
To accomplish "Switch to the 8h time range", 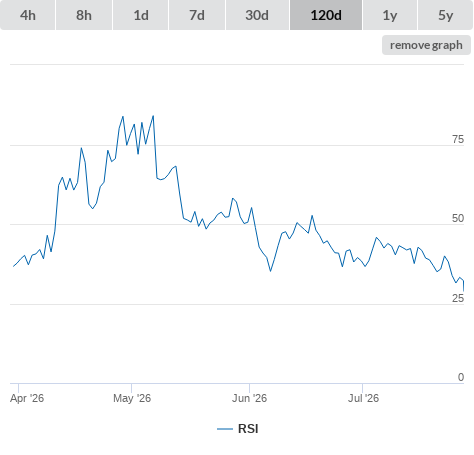I will (x=84, y=15).
